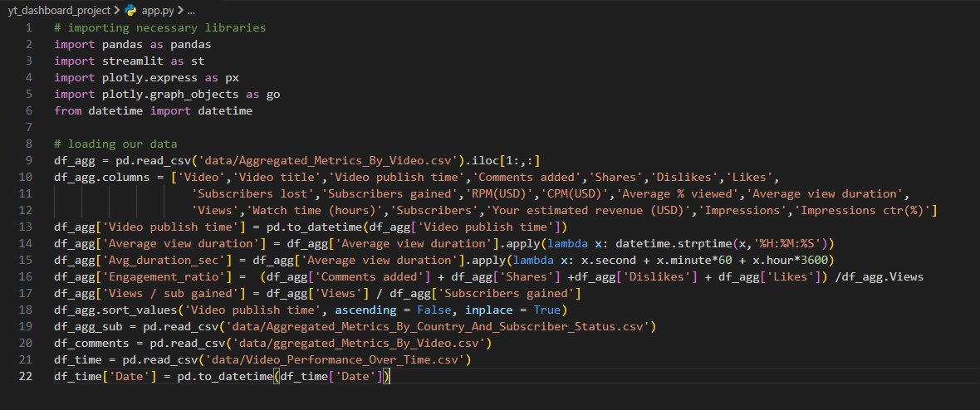The height and width of the screenshot is (410, 980).
Task: Click the first 'lambda' keyword on line 14
Action: tap(568, 244)
